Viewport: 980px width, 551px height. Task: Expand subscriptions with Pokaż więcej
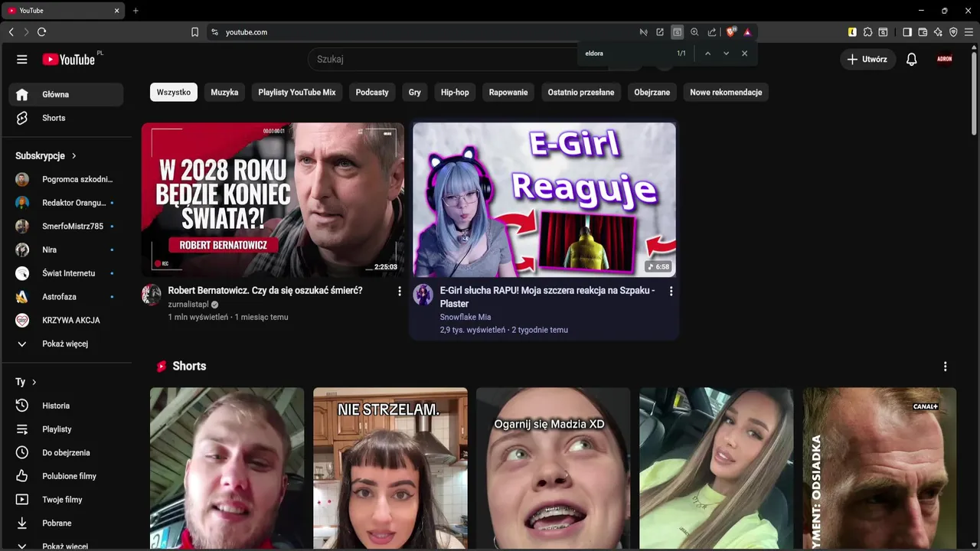[66, 344]
